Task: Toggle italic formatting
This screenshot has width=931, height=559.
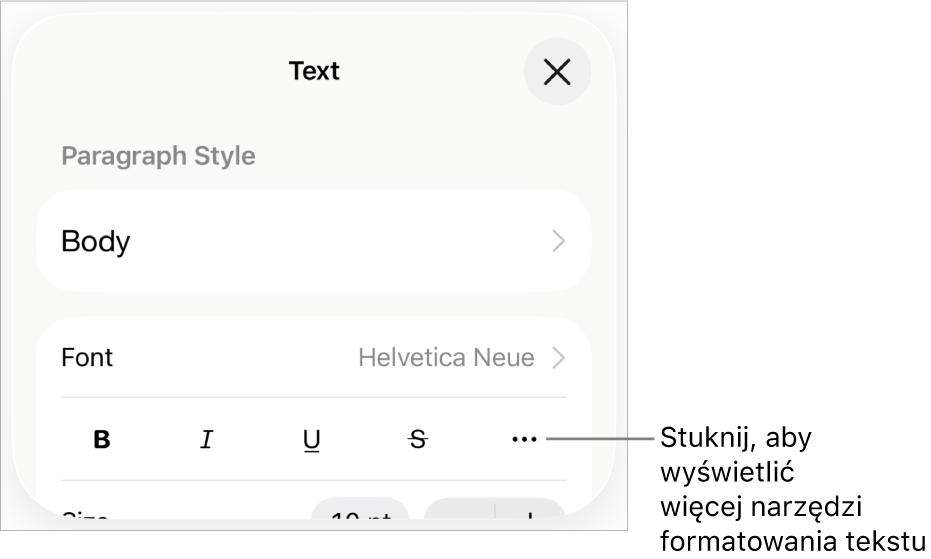Action: click(x=207, y=439)
